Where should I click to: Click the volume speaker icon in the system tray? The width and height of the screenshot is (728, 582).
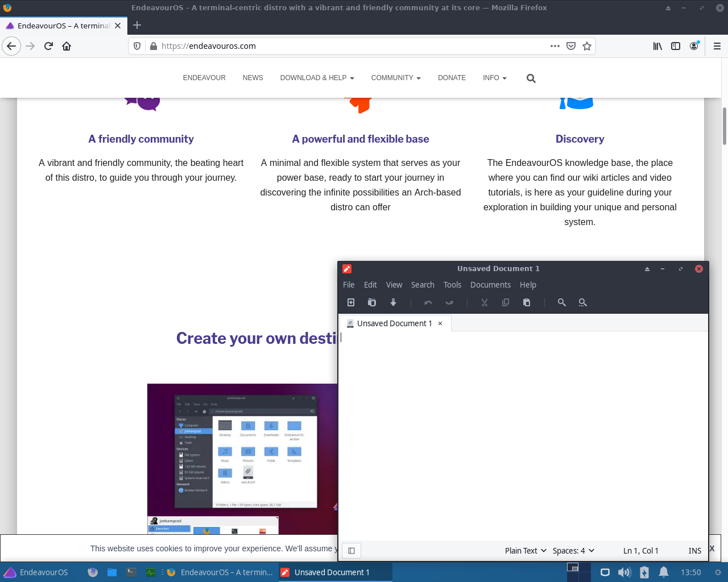[x=624, y=572]
